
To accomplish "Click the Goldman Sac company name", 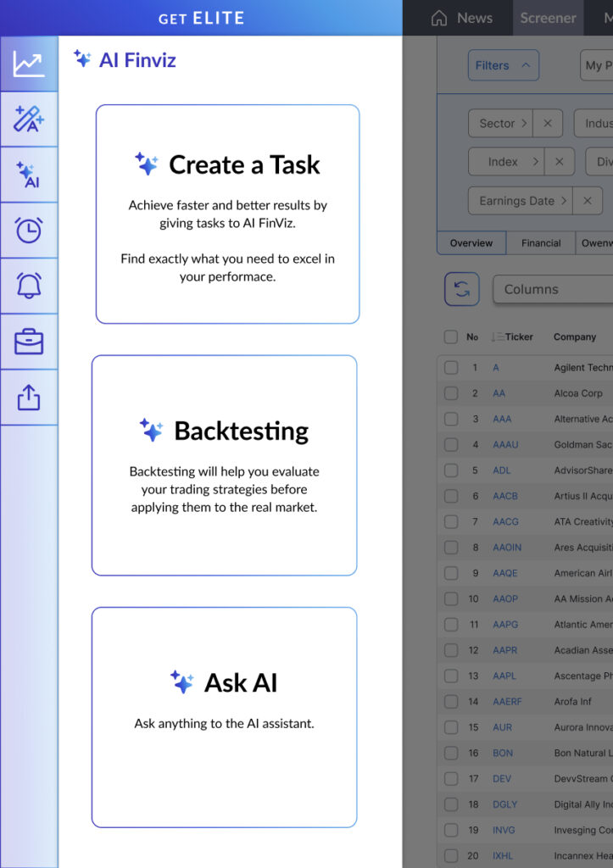I will point(583,444).
